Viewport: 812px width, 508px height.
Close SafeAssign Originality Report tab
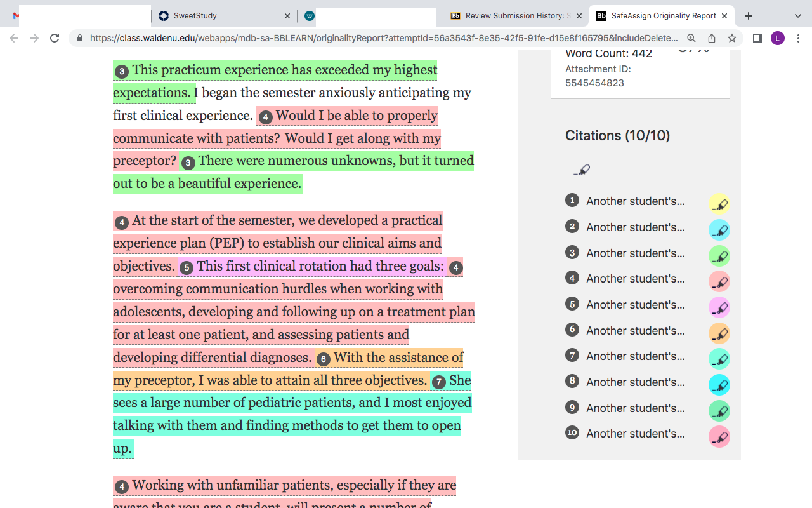pyautogui.click(x=724, y=16)
